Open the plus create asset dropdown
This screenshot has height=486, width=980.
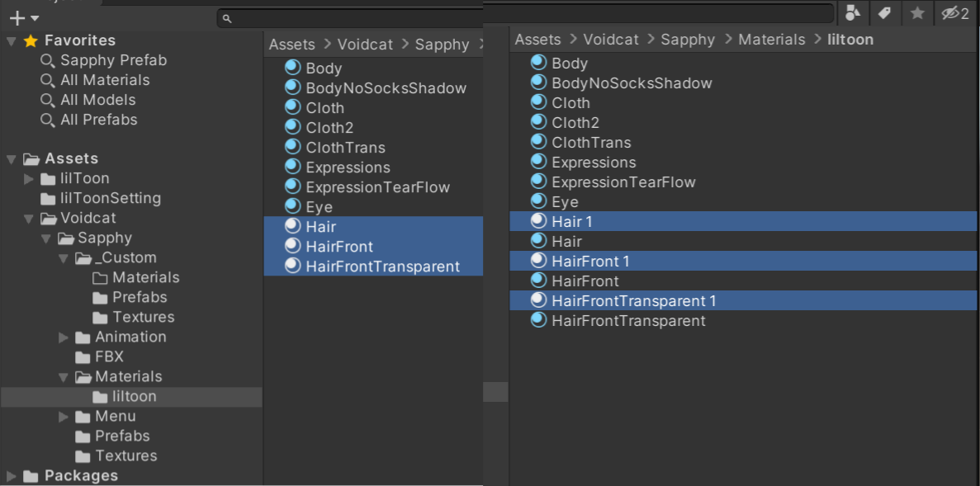click(23, 18)
